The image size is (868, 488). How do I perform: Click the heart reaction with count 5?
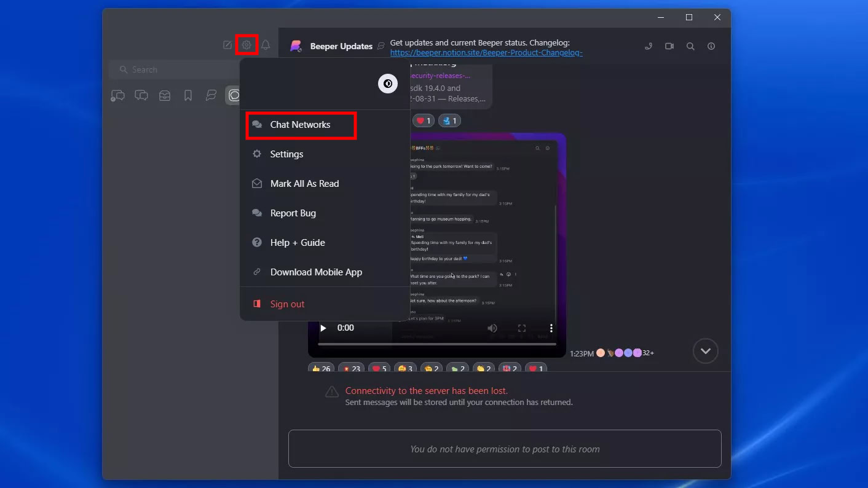pos(379,369)
